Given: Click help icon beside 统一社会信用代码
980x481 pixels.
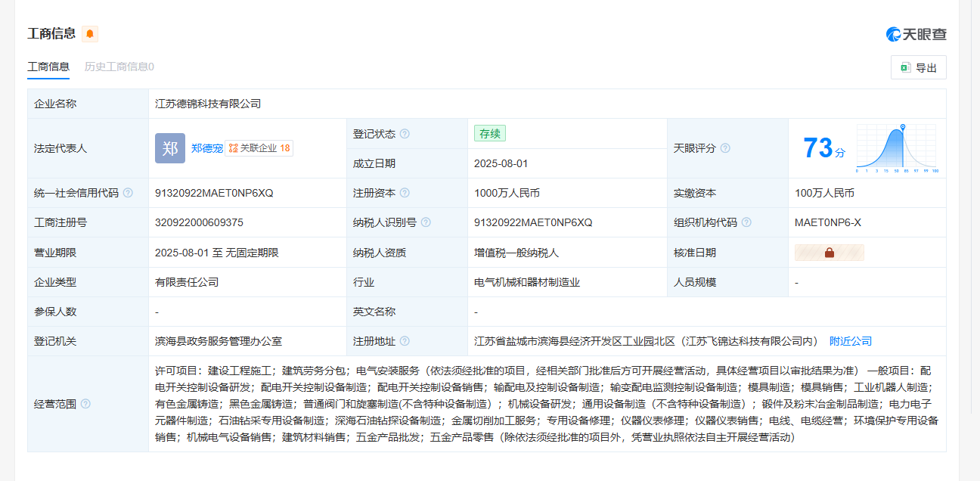Looking at the screenshot, I should (128, 193).
